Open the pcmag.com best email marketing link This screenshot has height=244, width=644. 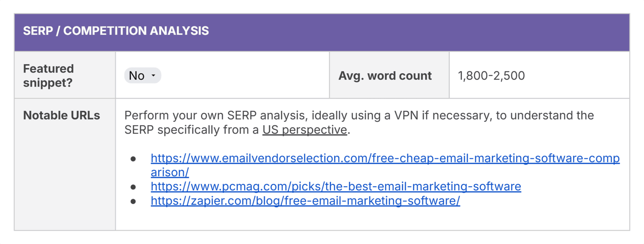[x=336, y=186]
